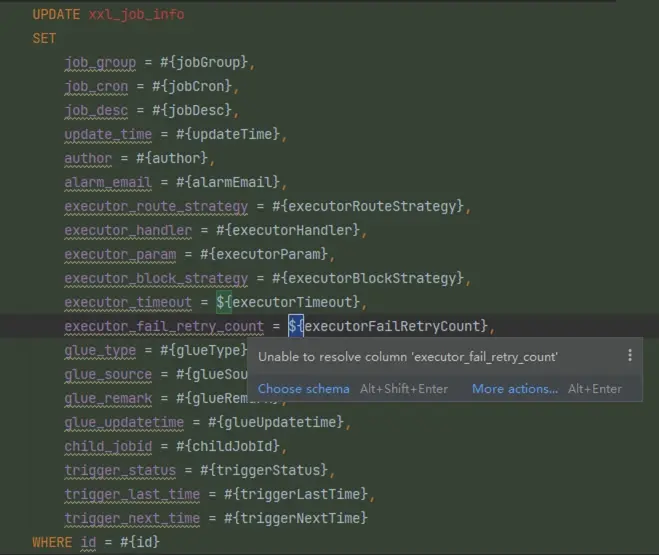Image resolution: width=659 pixels, height=555 pixels.
Task: Click the #{glueType} parameter
Action: [x=203, y=350]
